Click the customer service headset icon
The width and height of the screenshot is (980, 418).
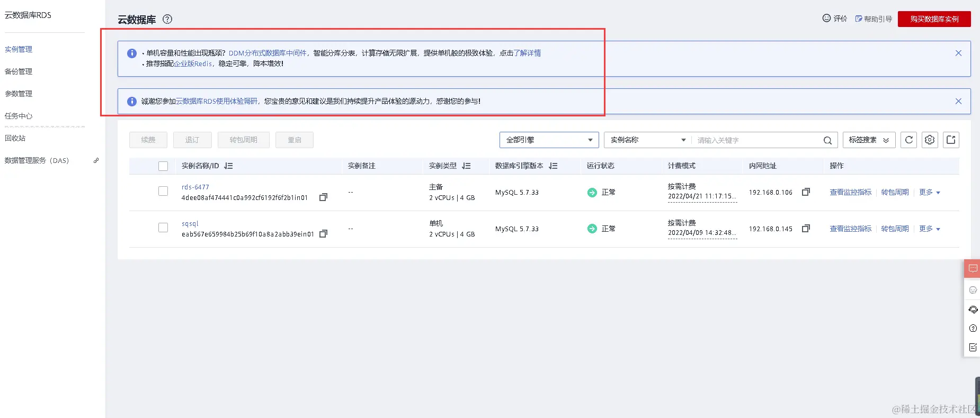973,310
